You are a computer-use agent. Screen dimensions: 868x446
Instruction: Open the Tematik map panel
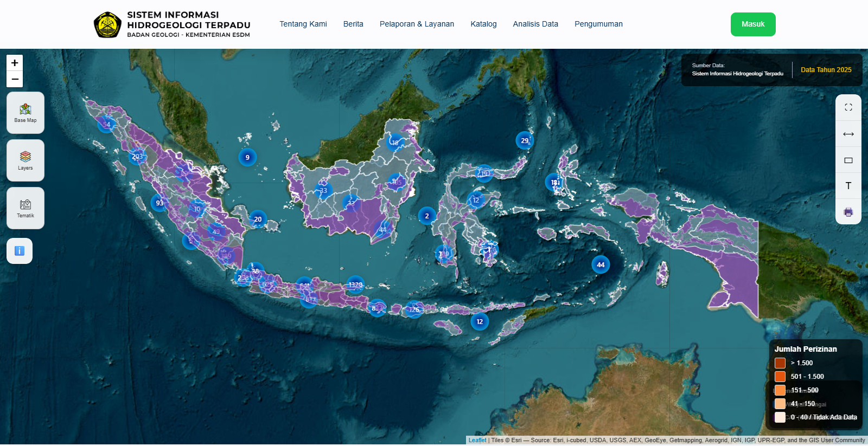coord(25,208)
